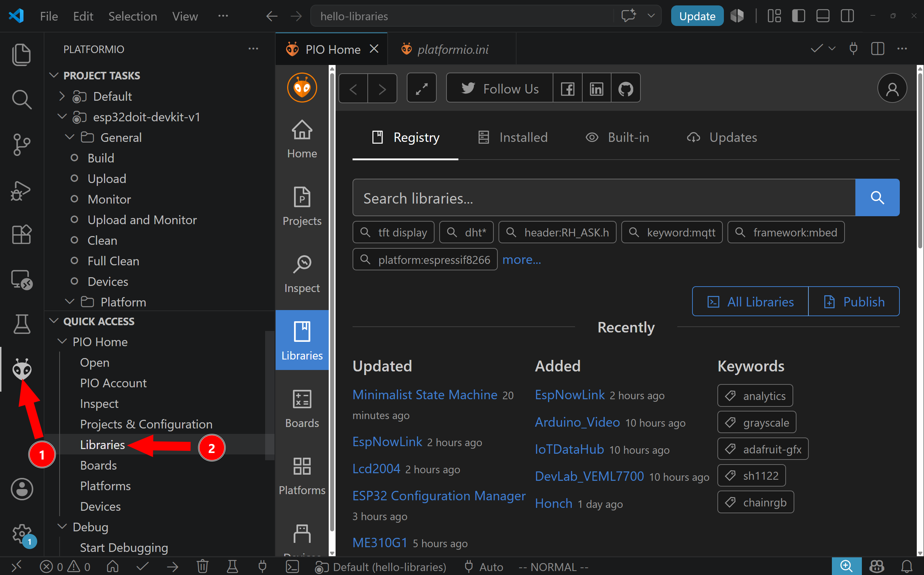Click the blue library search button

(877, 198)
